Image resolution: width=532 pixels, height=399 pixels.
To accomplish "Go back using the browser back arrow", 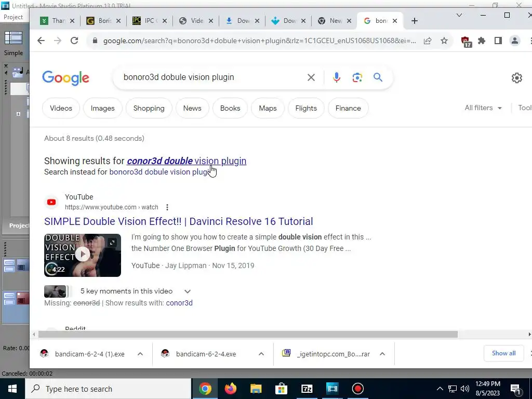I will [41, 41].
